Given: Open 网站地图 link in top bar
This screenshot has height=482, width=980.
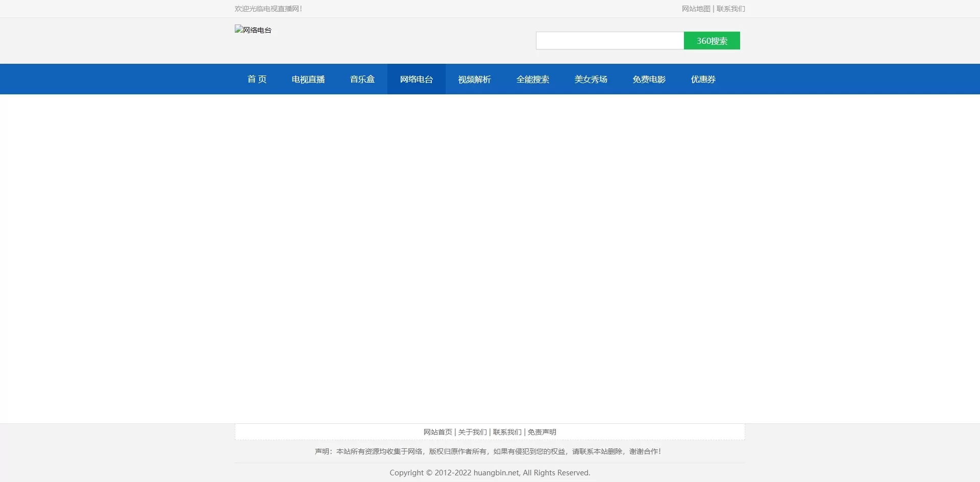Looking at the screenshot, I should point(696,9).
